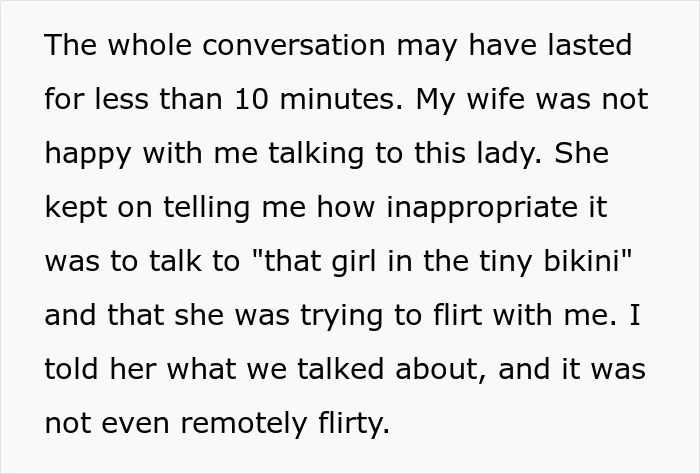Click the word "flirty" ending the paragraph
The height and width of the screenshot is (474, 700).
pos(351,425)
